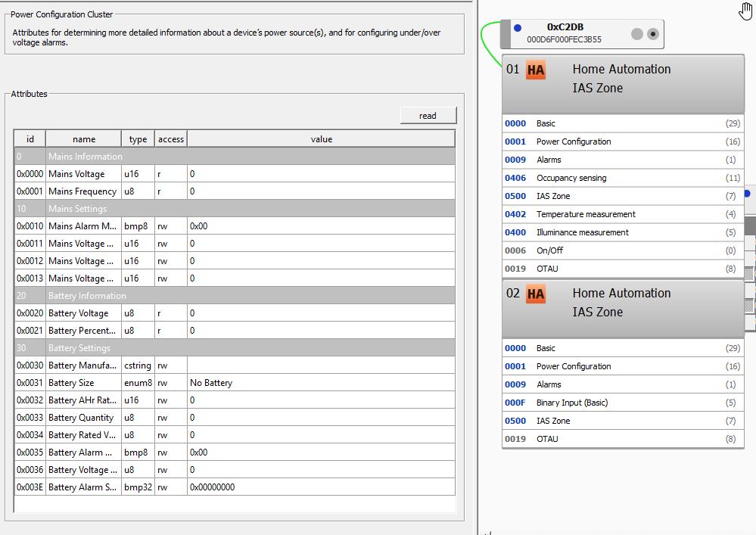Click the endpoint 01 Home Automation header
This screenshot has width=756, height=535.
coord(623,84)
